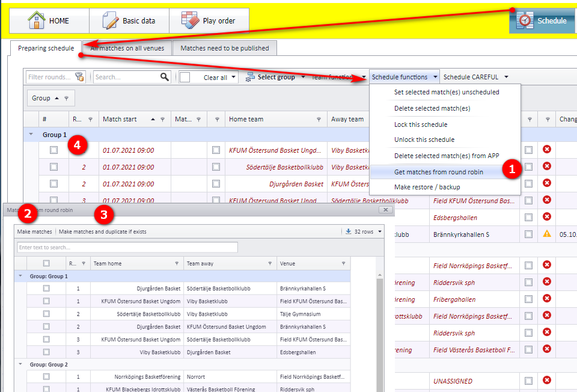Tick the checkbox left of Clear all
This screenshot has height=392, width=577.
tap(185, 77)
